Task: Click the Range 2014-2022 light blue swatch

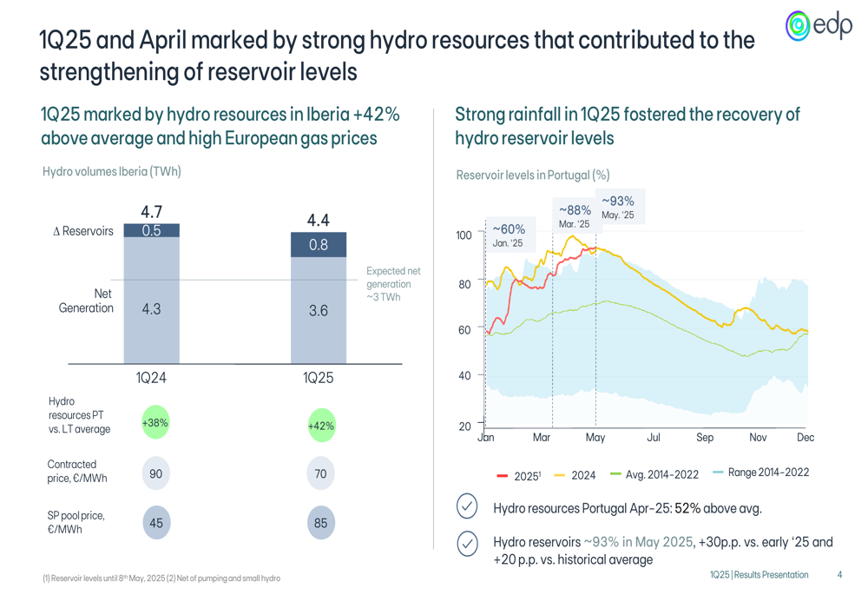Action: tap(718, 473)
